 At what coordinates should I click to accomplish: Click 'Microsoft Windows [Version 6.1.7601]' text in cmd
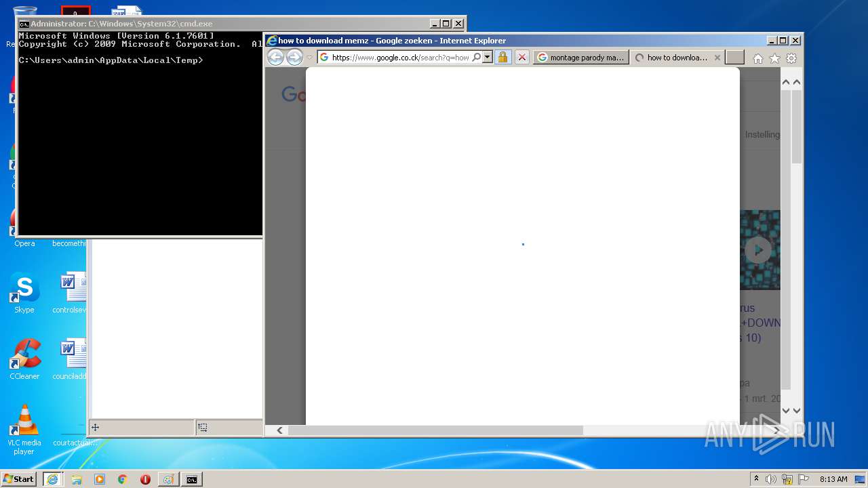tap(116, 36)
